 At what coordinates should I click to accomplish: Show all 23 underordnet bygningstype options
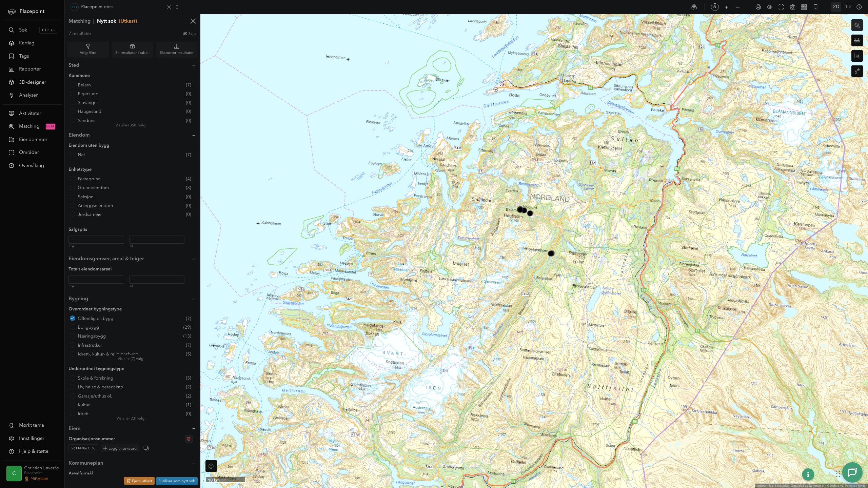[x=130, y=418]
